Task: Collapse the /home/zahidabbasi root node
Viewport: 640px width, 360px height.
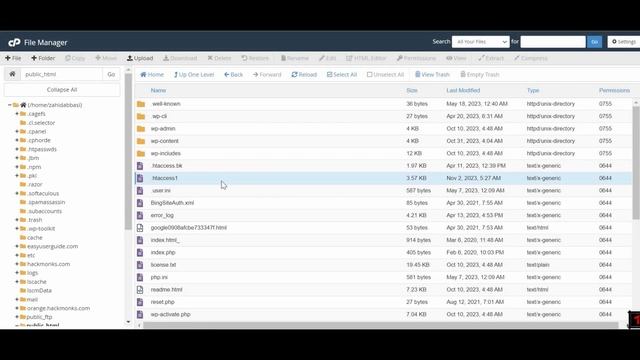Action: point(10,105)
